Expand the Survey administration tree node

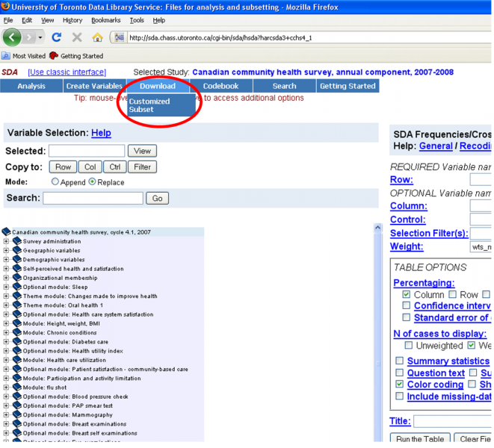coord(7,242)
